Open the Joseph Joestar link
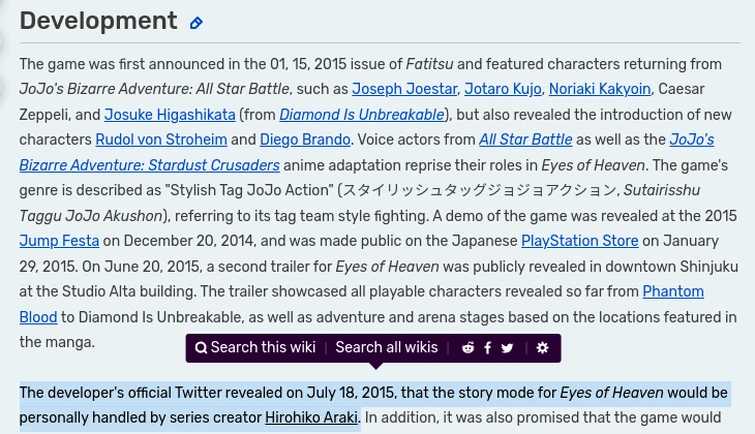 pyautogui.click(x=404, y=90)
